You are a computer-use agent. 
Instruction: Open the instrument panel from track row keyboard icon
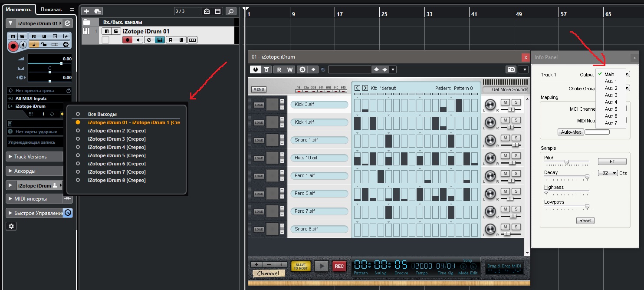160,40
